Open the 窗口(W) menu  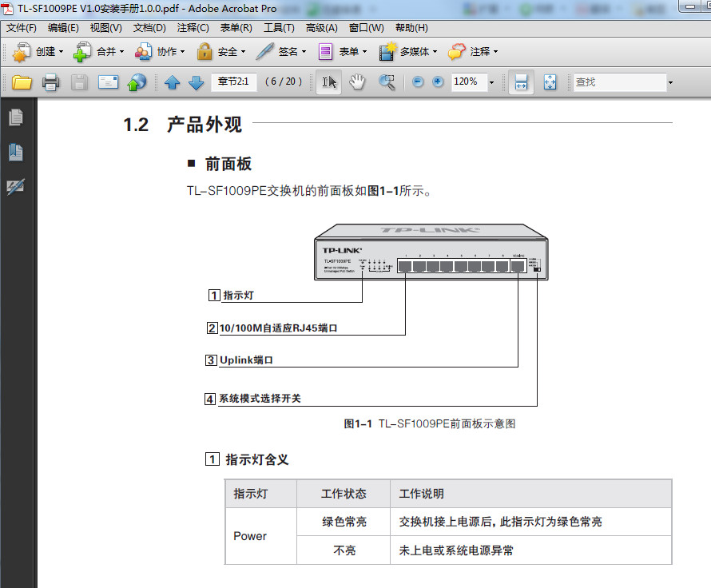pos(366,28)
